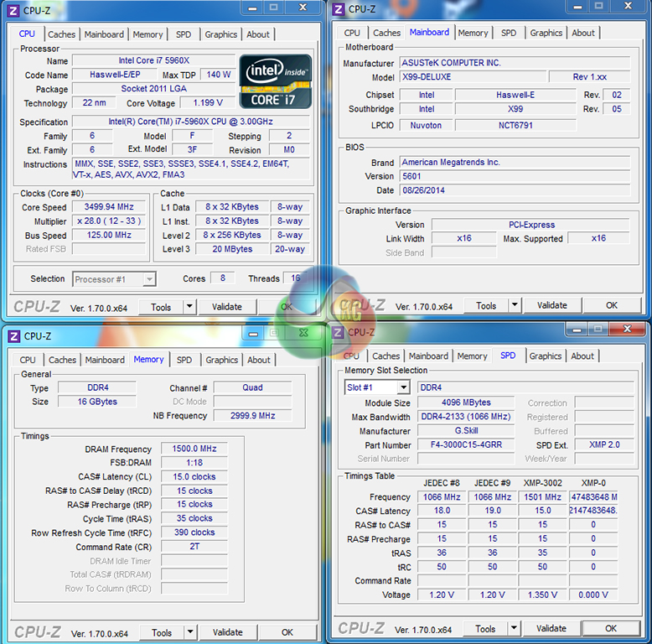Open the Tools dropdown arrow in the Memory window
652x644 pixels.
pyautogui.click(x=189, y=632)
